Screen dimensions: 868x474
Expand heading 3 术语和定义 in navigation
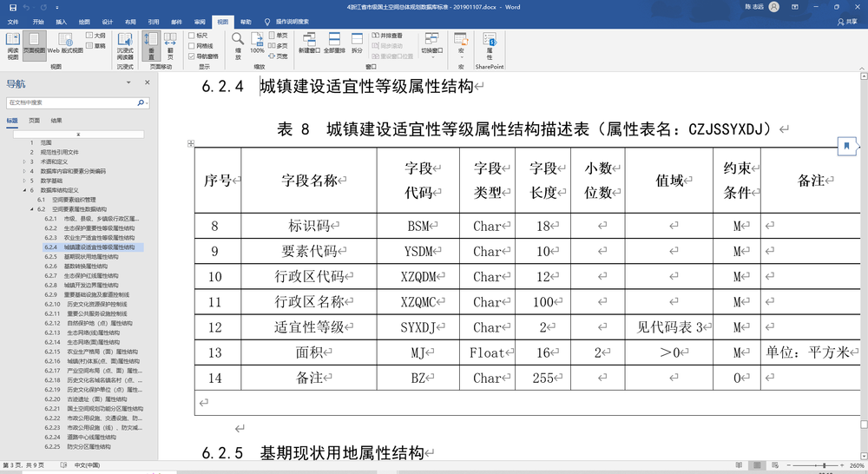[24, 161]
